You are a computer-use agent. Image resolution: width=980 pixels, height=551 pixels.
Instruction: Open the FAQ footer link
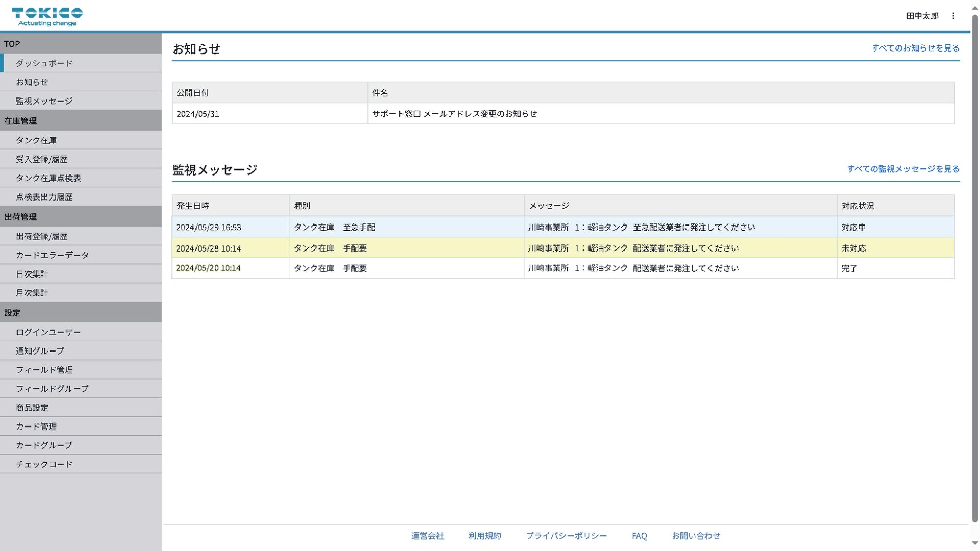(x=639, y=536)
